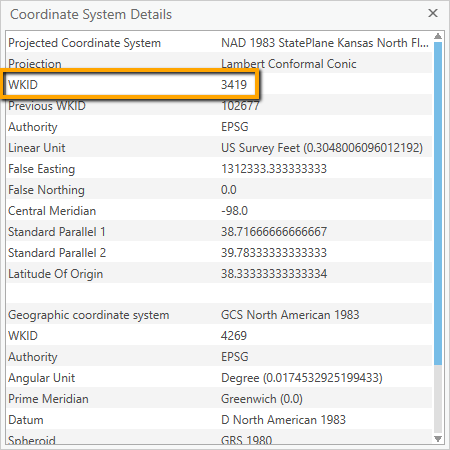Select Lambert Conformal Conic value
Screen dimensions: 450x450
[x=289, y=64]
